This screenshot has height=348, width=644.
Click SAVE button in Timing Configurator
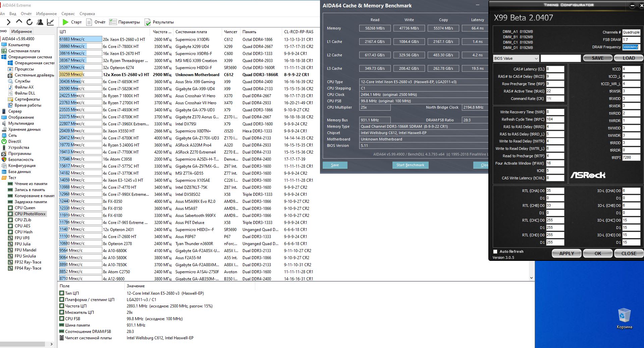point(597,58)
